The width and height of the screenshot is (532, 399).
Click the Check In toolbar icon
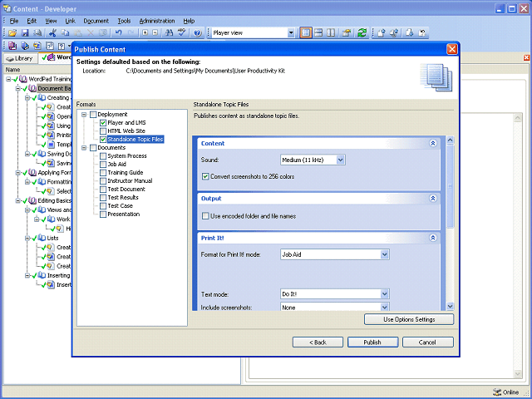382,33
